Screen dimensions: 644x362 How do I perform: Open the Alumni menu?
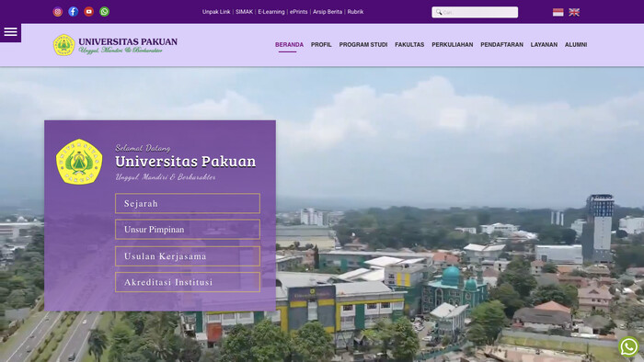click(576, 45)
